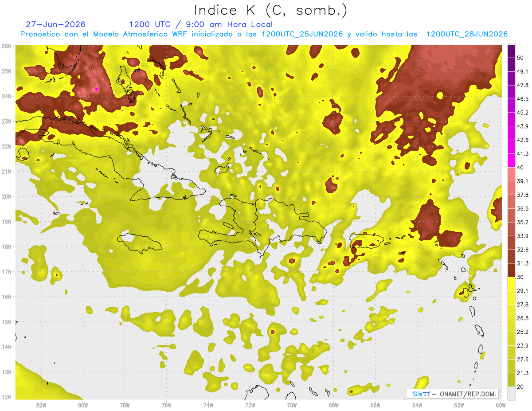Click the dark purple swatch above 50
This screenshot has height=411, width=532.
(511, 51)
